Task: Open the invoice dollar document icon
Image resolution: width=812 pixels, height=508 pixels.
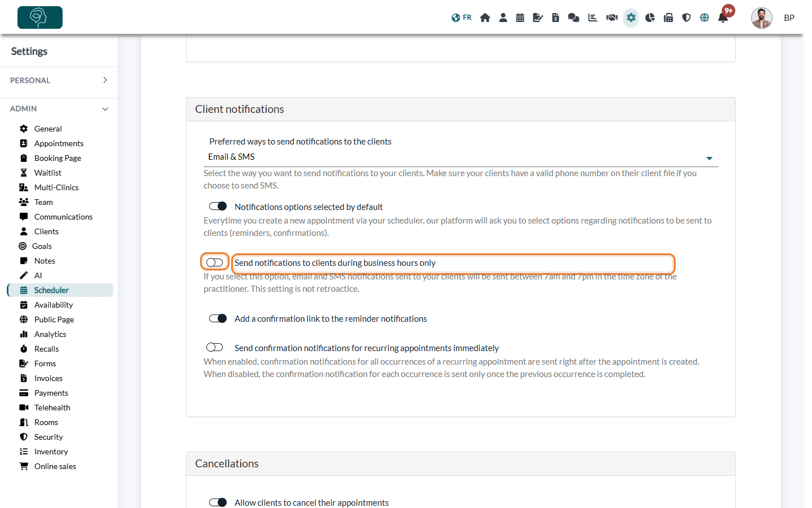Action: pos(555,17)
